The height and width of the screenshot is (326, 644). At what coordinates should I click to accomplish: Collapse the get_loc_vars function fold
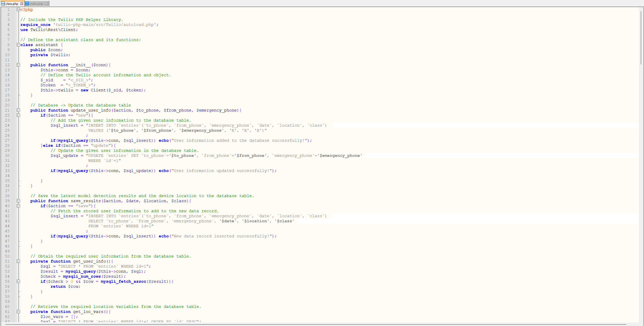point(18,312)
